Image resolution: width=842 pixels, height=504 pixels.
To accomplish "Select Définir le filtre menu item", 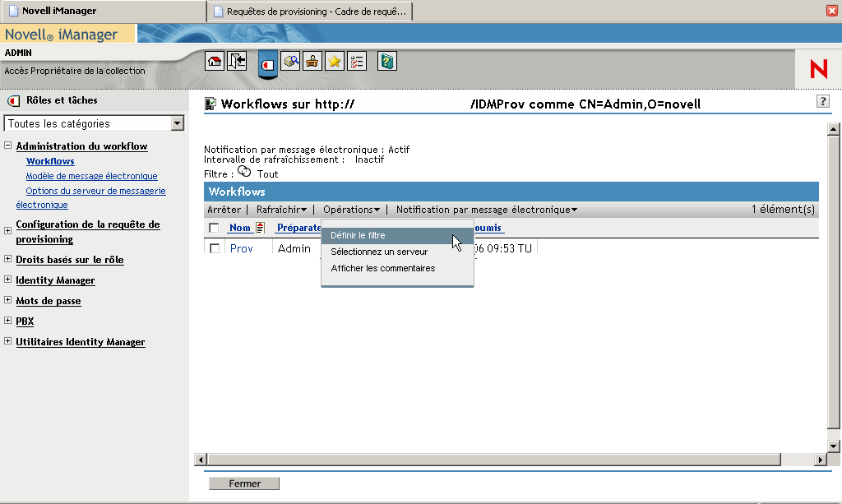I will click(397, 235).
